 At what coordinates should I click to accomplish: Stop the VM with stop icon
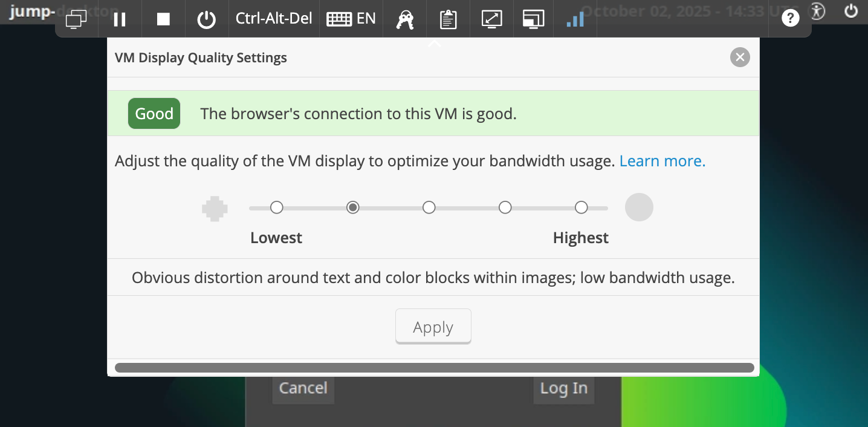click(x=163, y=19)
